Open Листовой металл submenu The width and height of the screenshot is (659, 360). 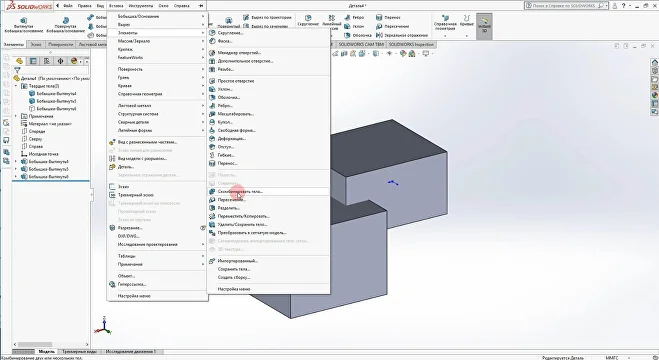coord(157,106)
